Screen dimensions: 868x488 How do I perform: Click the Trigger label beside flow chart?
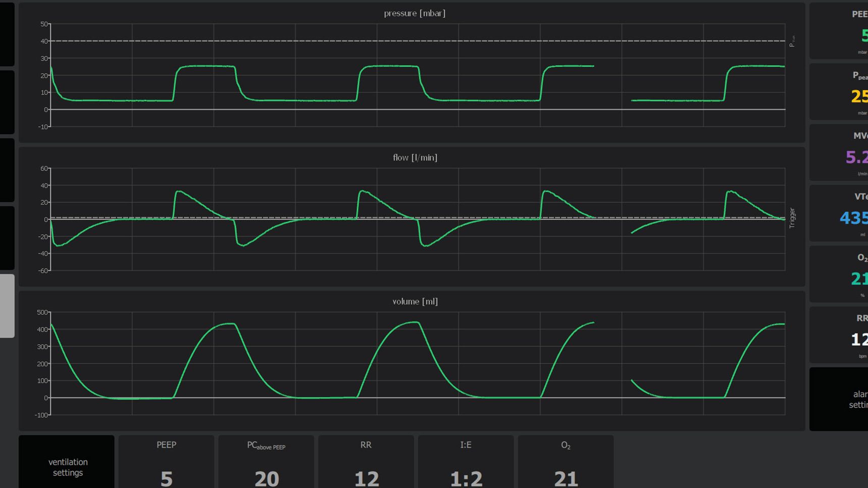pyautogui.click(x=792, y=218)
